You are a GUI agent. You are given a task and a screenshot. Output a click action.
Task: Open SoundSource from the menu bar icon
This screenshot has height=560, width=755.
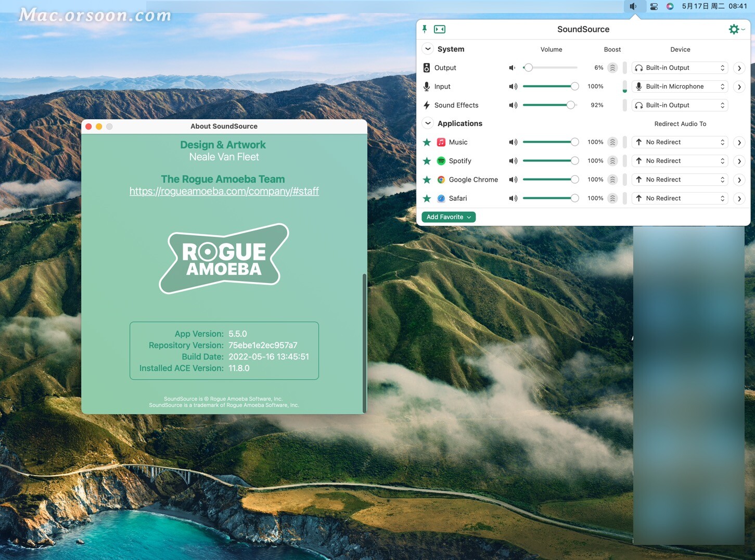pos(634,6)
